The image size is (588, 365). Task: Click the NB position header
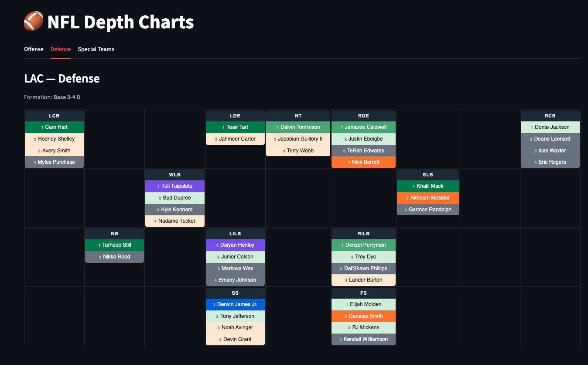click(114, 234)
